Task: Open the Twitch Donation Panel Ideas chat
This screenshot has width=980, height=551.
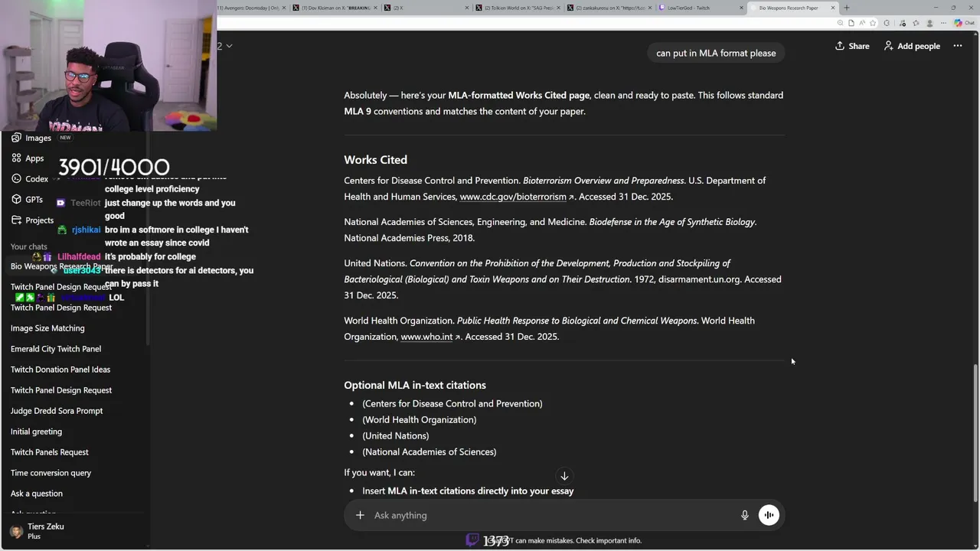Action: pyautogui.click(x=60, y=370)
